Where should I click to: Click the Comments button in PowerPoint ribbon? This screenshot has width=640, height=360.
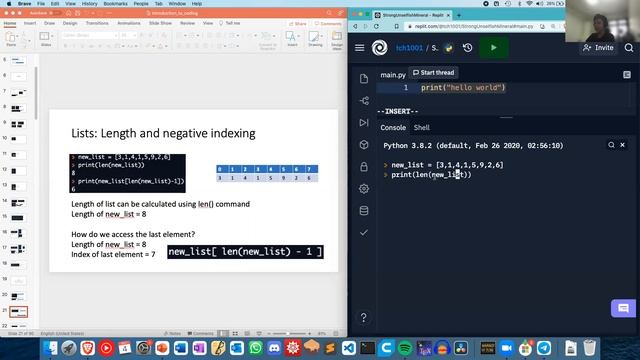(328, 24)
